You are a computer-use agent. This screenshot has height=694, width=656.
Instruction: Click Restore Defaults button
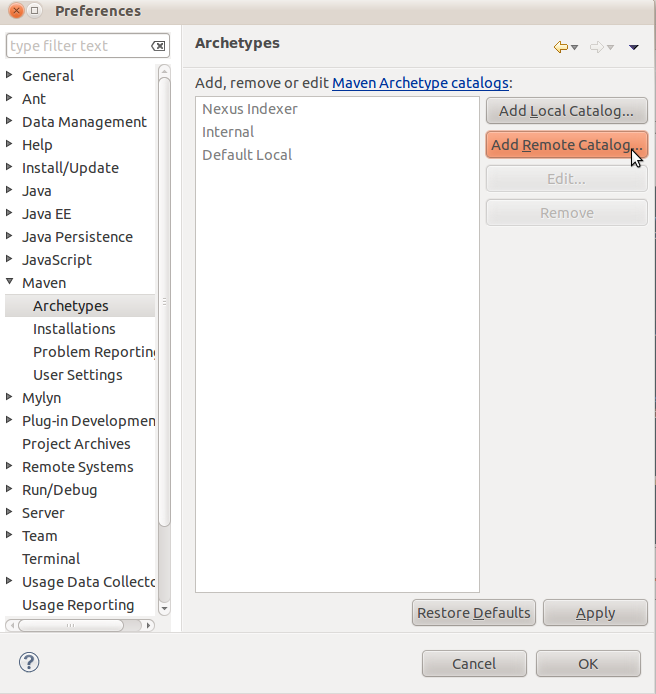coord(474,613)
